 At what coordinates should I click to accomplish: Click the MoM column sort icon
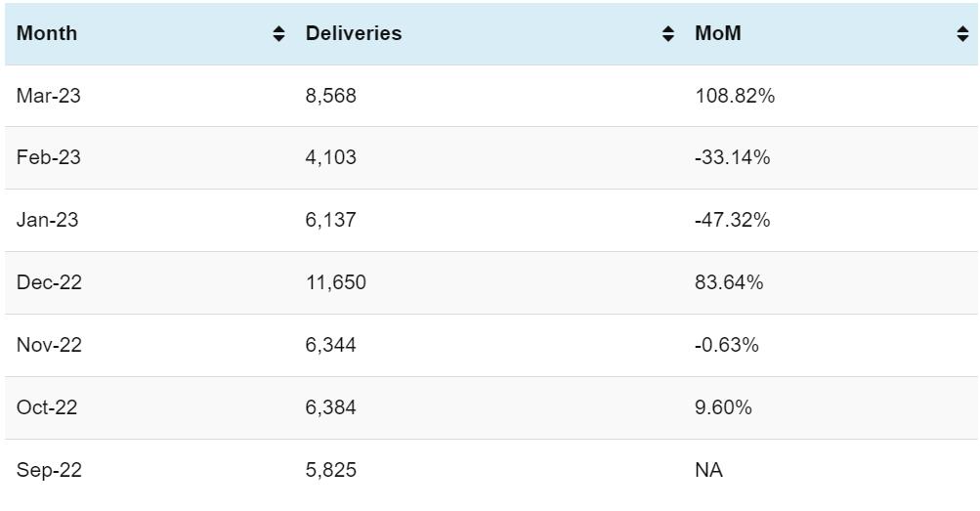tap(962, 34)
